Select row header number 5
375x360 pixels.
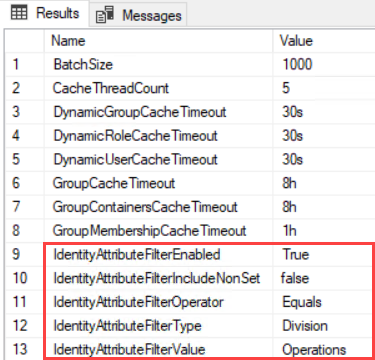click(x=24, y=159)
